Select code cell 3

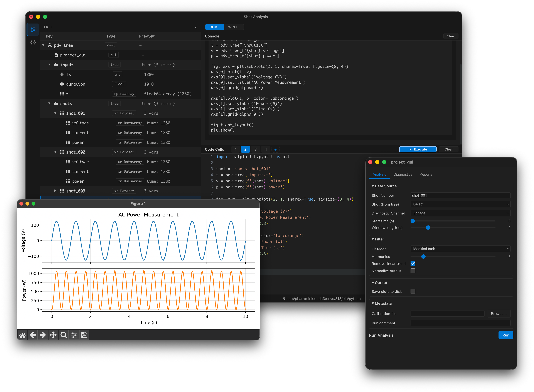click(x=256, y=149)
